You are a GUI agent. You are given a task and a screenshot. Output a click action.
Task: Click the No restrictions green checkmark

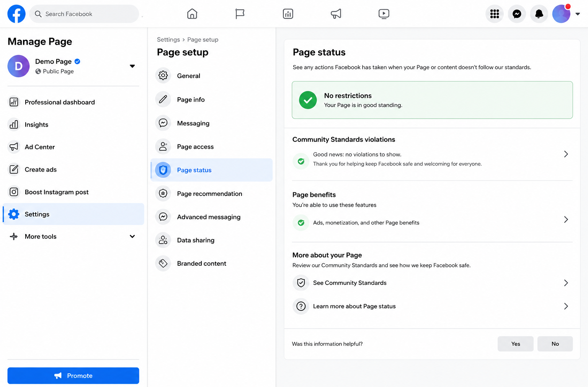[x=308, y=100]
